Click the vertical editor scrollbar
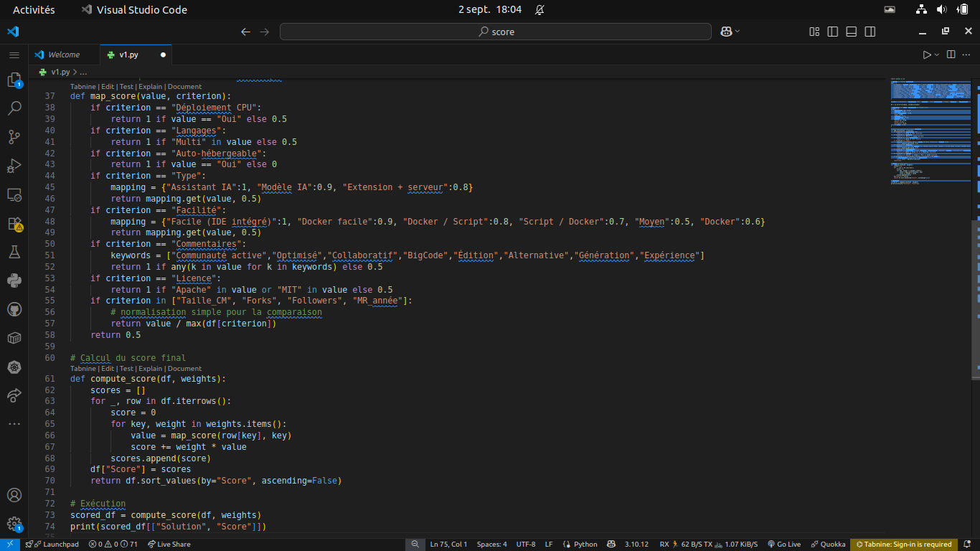Image resolution: width=980 pixels, height=551 pixels. (976, 300)
